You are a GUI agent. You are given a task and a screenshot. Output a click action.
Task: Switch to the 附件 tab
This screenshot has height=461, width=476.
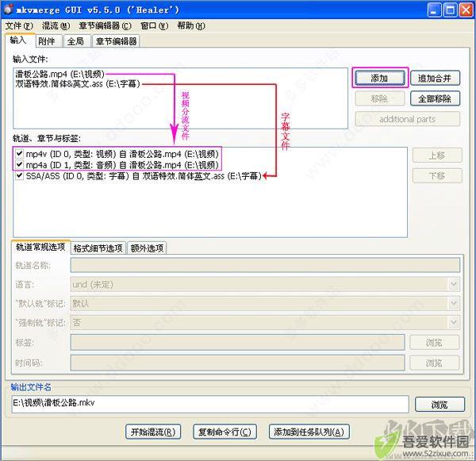48,41
